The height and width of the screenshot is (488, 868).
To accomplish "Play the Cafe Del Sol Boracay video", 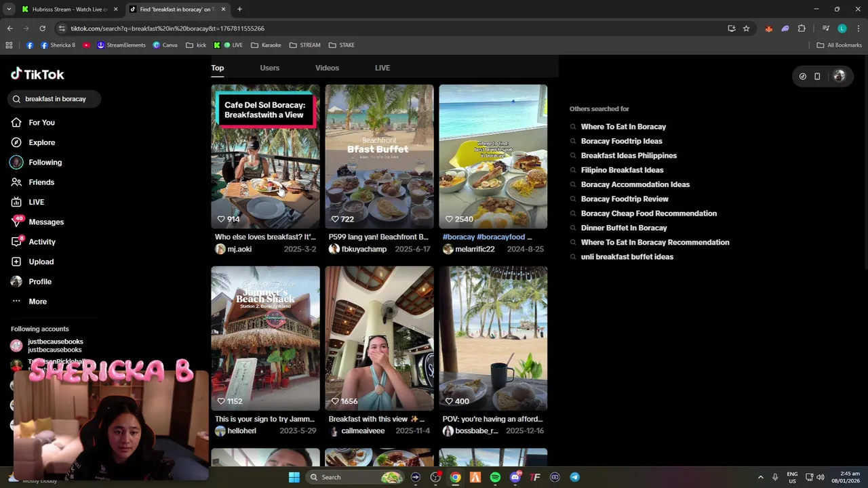I will (265, 157).
